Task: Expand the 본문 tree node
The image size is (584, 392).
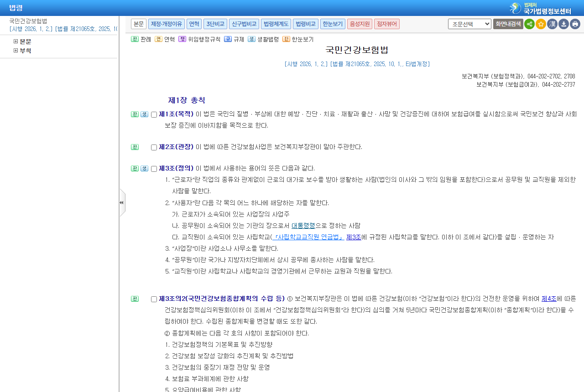Action: click(x=16, y=41)
